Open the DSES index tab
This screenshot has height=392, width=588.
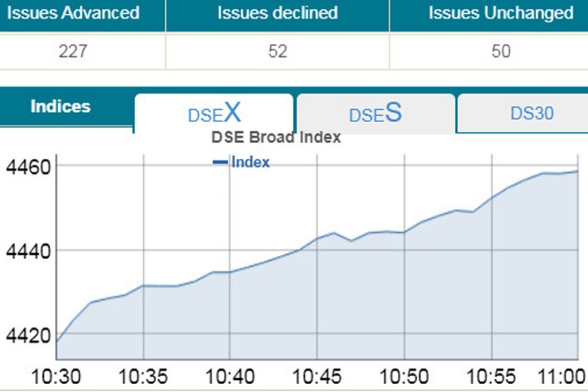(375, 114)
